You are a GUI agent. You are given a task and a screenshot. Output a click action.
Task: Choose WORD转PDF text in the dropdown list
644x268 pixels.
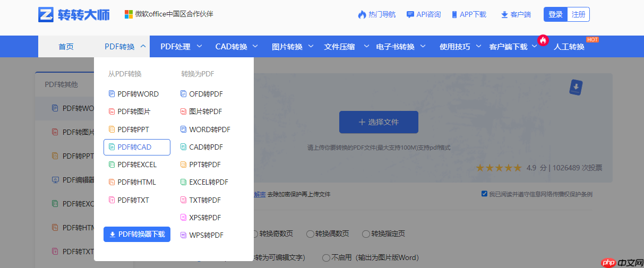[210, 129]
